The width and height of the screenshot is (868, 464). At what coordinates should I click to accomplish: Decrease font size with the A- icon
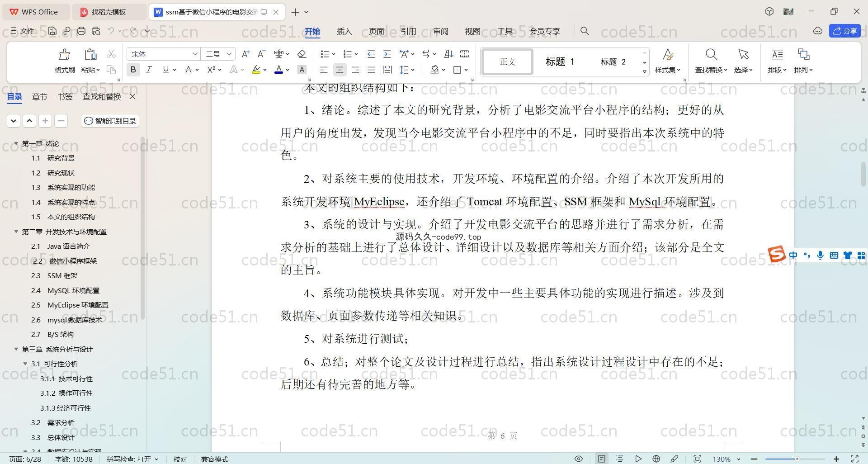(x=261, y=54)
